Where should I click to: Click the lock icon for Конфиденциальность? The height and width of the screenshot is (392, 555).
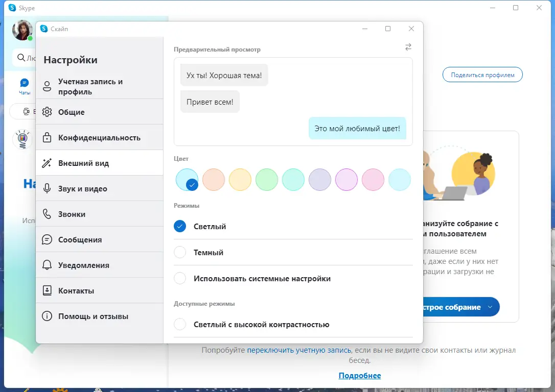click(x=47, y=137)
